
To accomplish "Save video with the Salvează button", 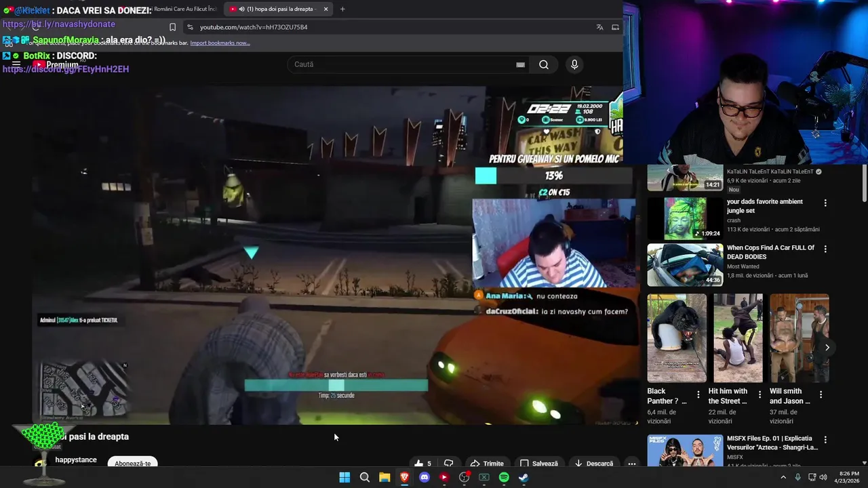I will point(539,464).
